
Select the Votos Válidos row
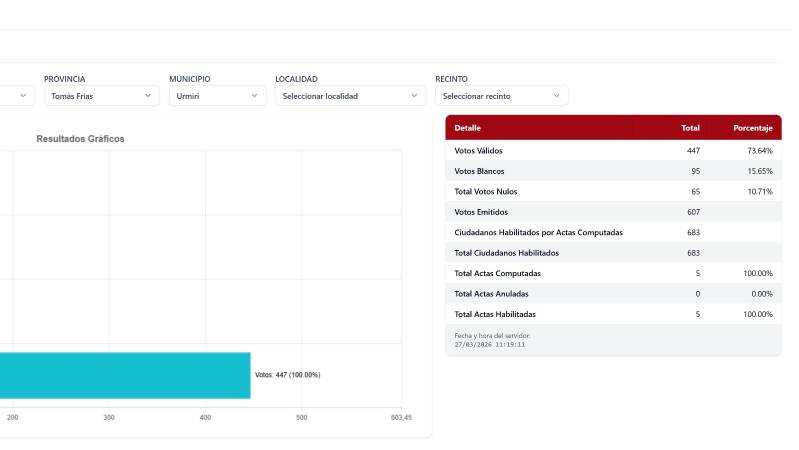[x=612, y=151]
